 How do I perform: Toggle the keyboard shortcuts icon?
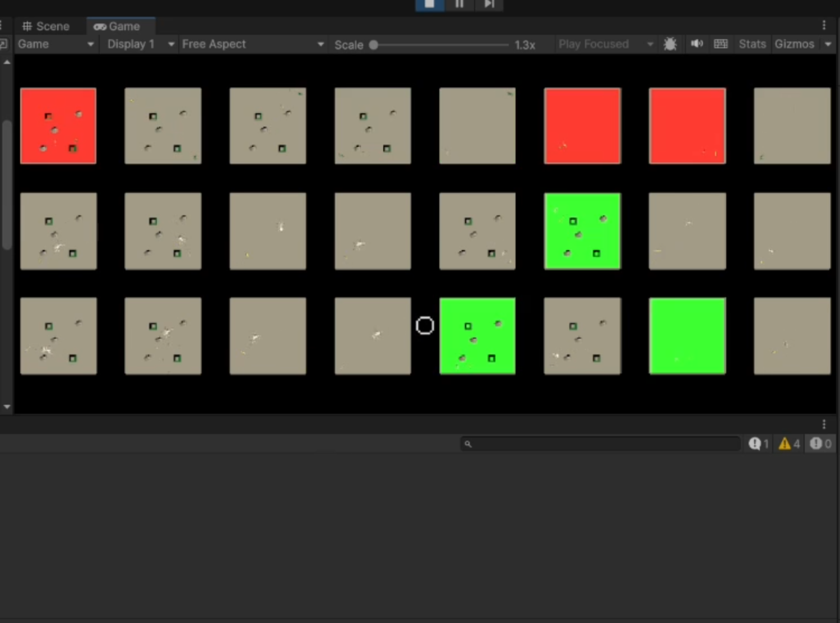click(721, 44)
